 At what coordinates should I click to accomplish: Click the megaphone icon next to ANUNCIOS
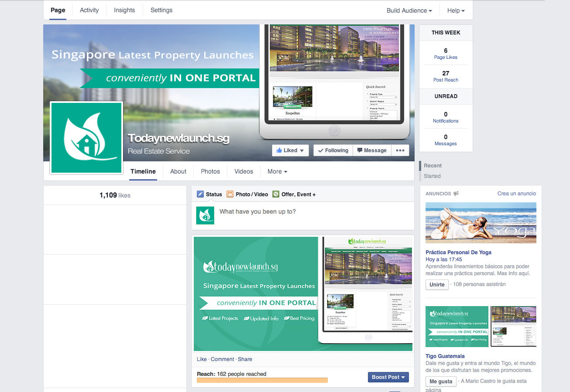point(456,194)
